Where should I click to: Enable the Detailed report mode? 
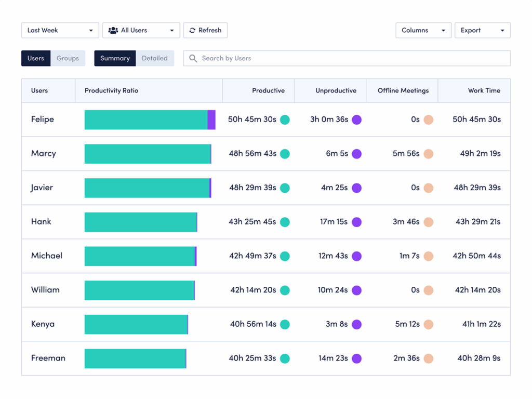point(155,58)
